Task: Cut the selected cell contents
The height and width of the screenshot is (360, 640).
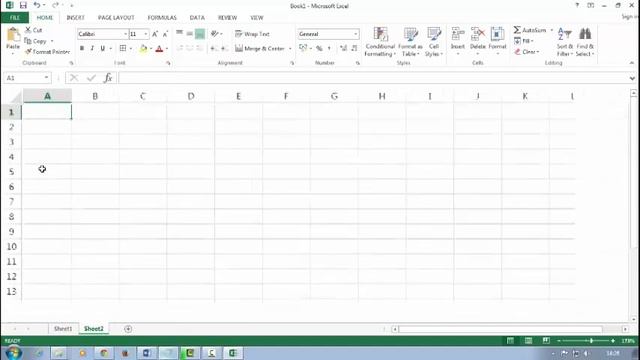Action: (33, 30)
